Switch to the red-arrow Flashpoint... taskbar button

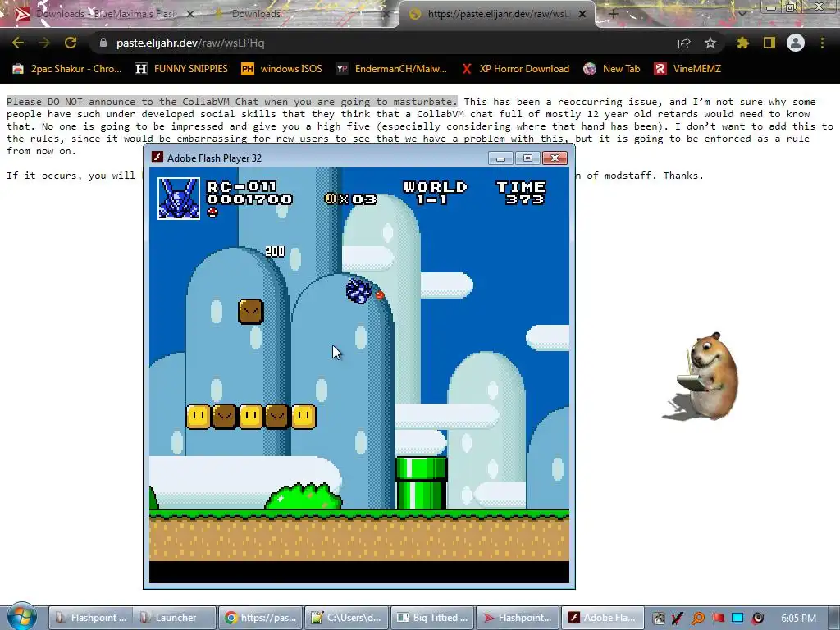click(x=518, y=618)
